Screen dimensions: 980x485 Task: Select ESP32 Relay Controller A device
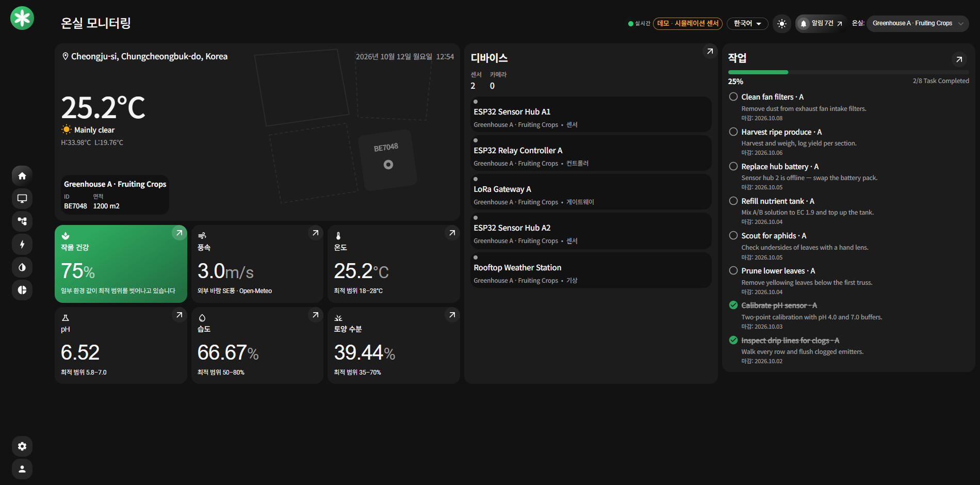pos(591,153)
